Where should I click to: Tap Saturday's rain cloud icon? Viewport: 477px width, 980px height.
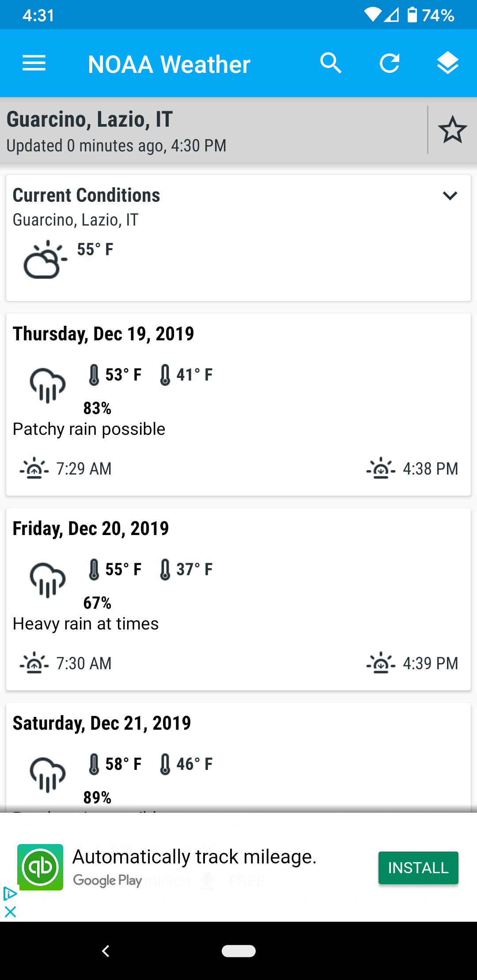click(x=48, y=774)
